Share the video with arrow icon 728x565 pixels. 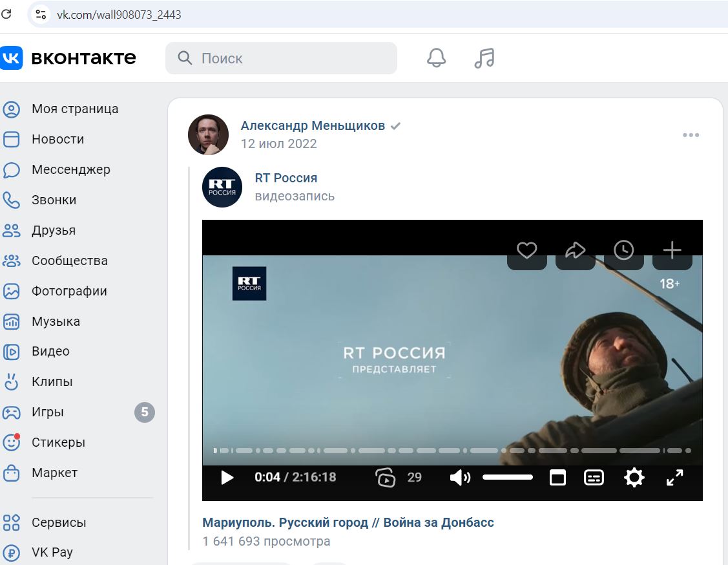pos(576,250)
